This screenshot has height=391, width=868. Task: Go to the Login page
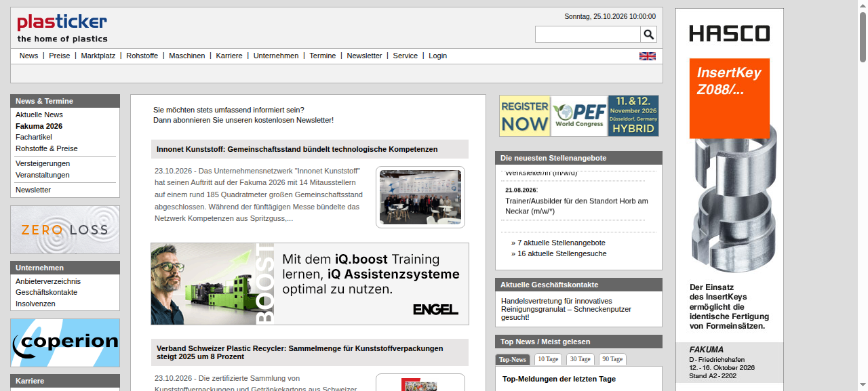click(x=438, y=56)
